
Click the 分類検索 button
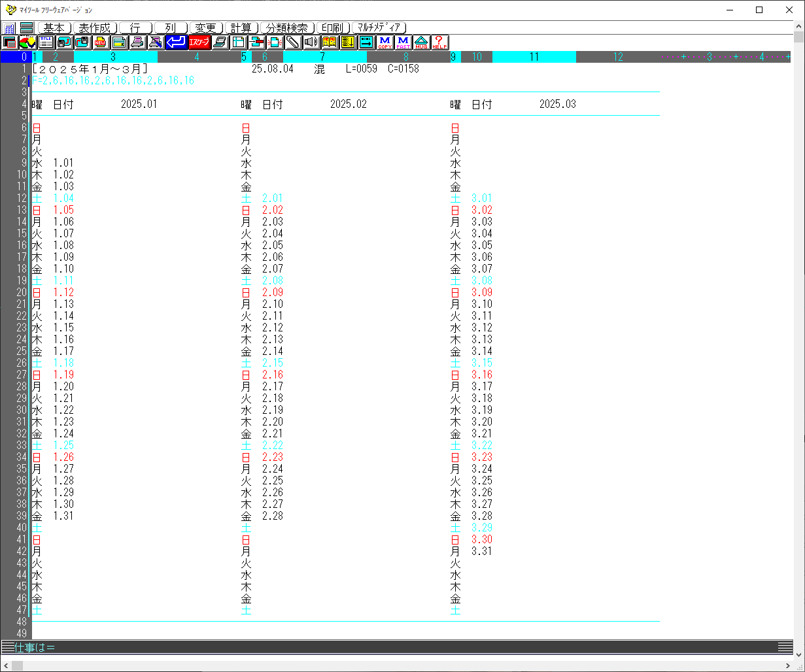point(287,28)
